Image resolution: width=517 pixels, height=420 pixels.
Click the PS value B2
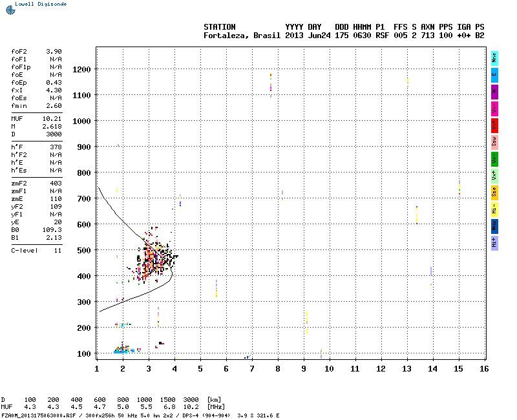(x=480, y=36)
